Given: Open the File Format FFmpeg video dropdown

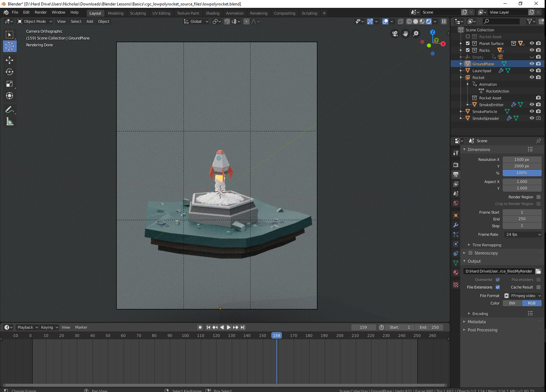Looking at the screenshot, I should point(522,296).
